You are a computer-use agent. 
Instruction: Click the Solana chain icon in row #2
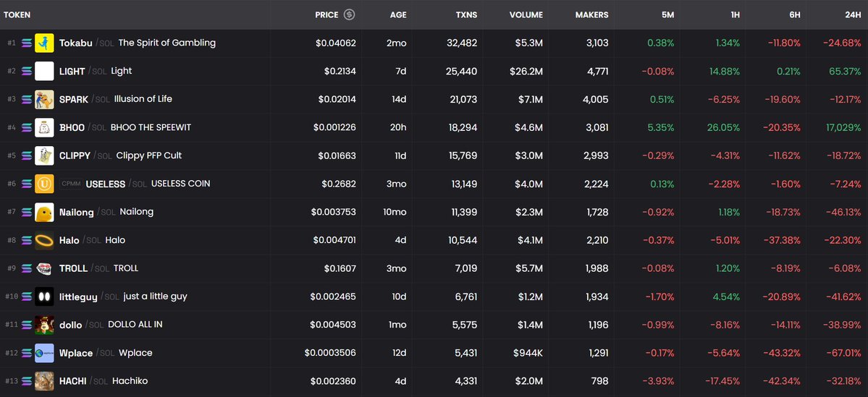coord(27,72)
